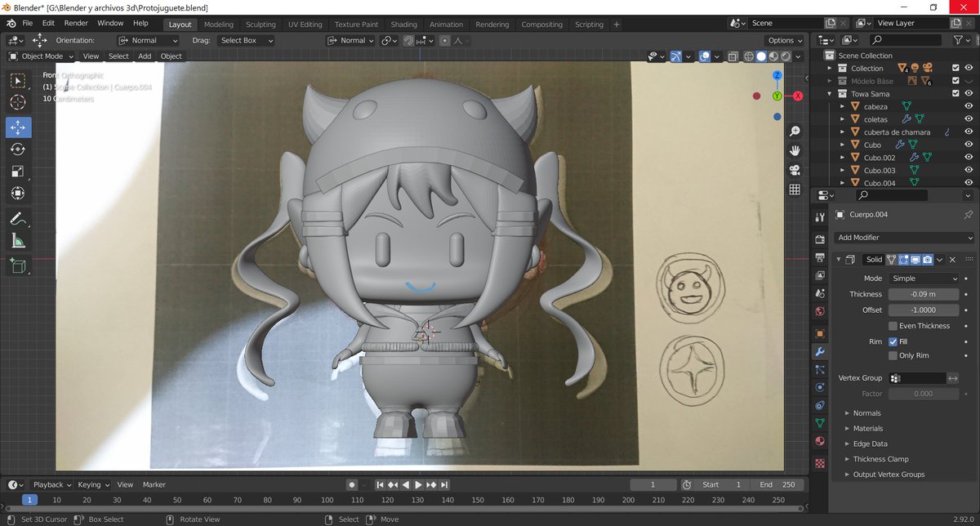Switch to the Sculpting workspace tab
Viewport: 980px width, 526px height.
pos(261,25)
